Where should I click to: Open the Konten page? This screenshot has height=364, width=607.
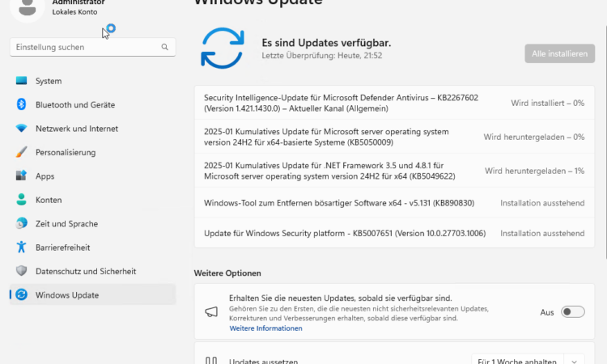coord(93,200)
